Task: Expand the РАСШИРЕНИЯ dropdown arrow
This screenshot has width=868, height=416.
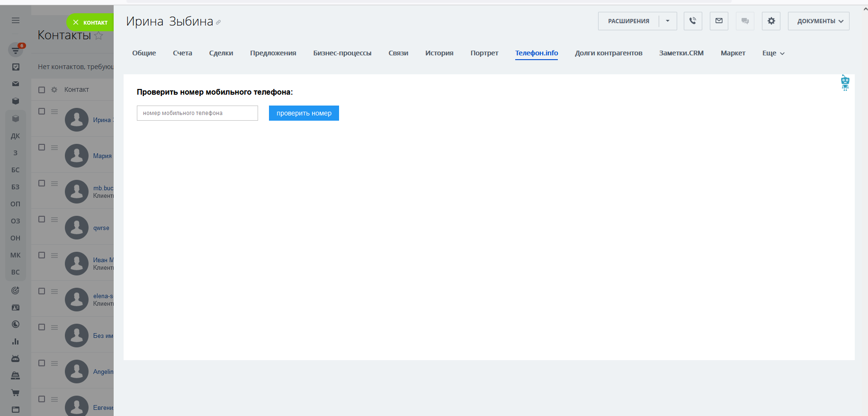Action: (x=668, y=21)
